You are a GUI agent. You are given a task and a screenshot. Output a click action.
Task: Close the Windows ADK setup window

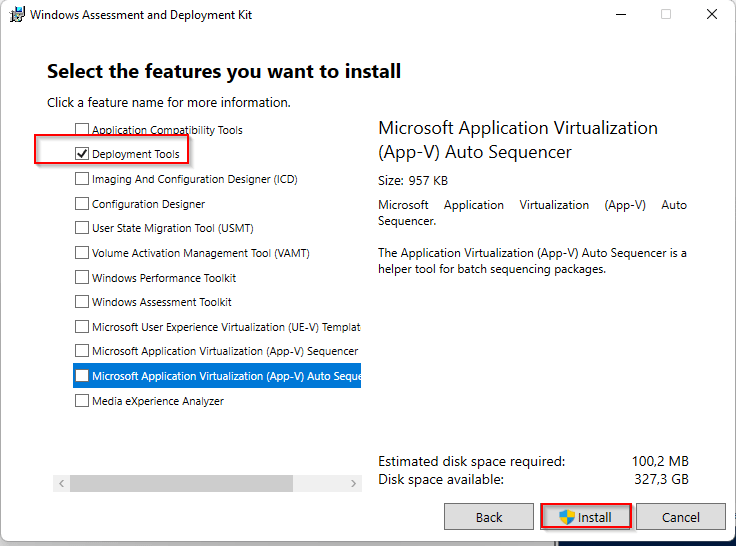(x=711, y=15)
